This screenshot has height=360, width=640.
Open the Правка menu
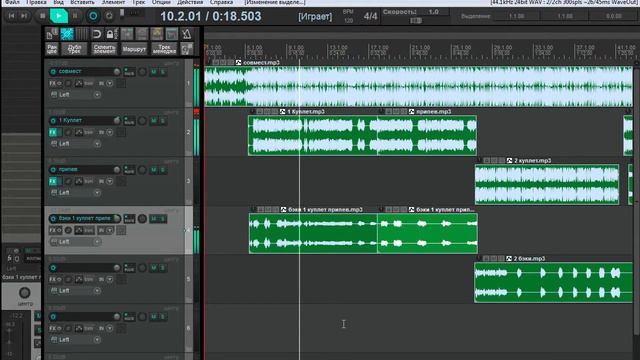pos(36,2)
